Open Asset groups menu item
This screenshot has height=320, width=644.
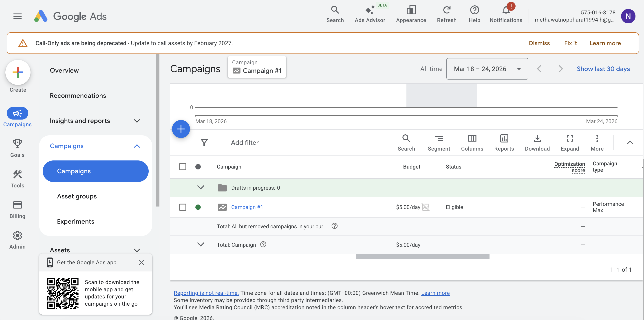(x=77, y=196)
